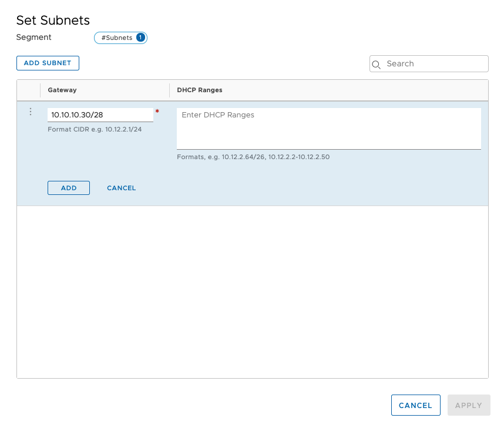
Task: Click the Formats example text below DHCP Ranges
Action: tap(253, 157)
